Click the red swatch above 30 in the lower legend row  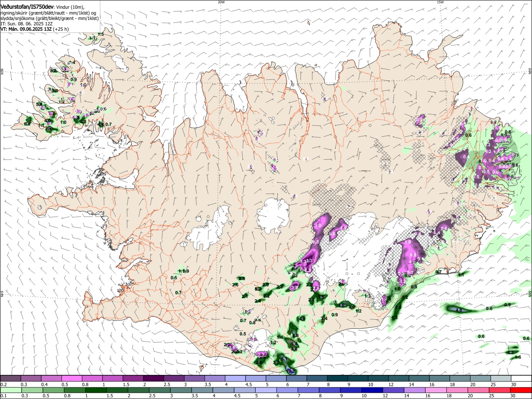pos(520,390)
